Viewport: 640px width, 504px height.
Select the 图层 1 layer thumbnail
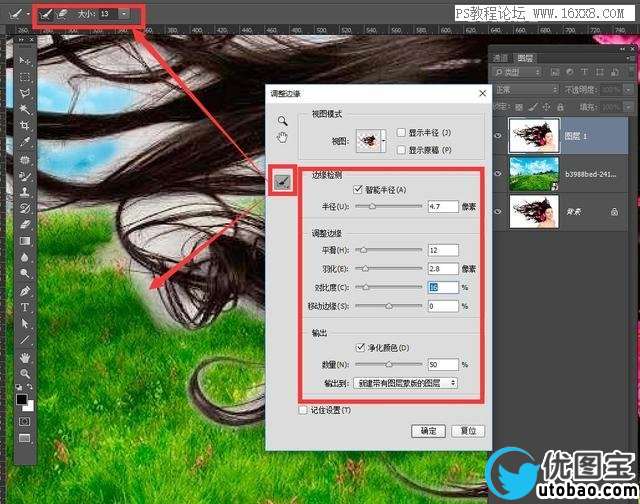534,136
